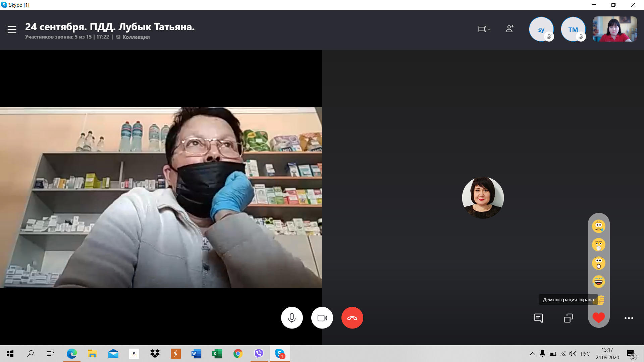
Task: Send the laughing emoji reaction
Action: tap(598, 282)
